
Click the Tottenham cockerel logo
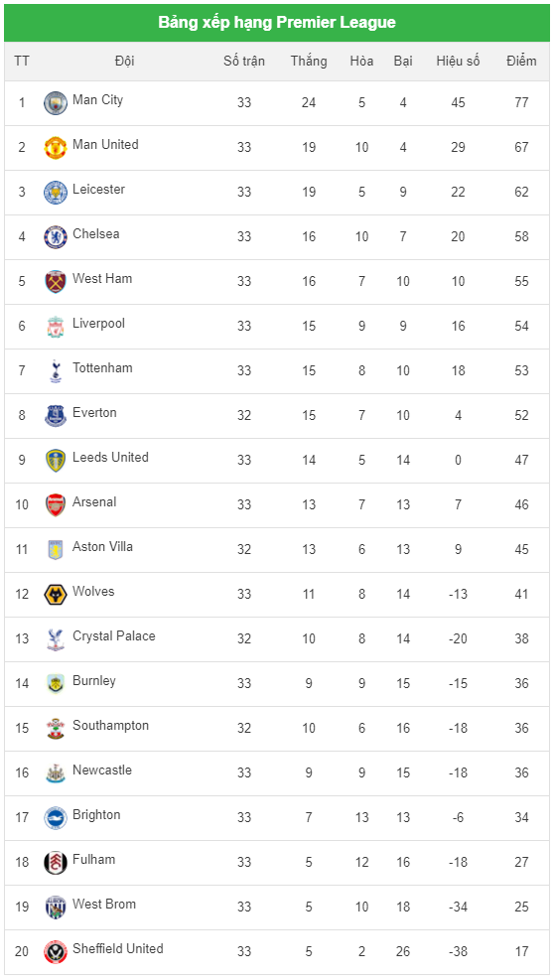tap(55, 371)
